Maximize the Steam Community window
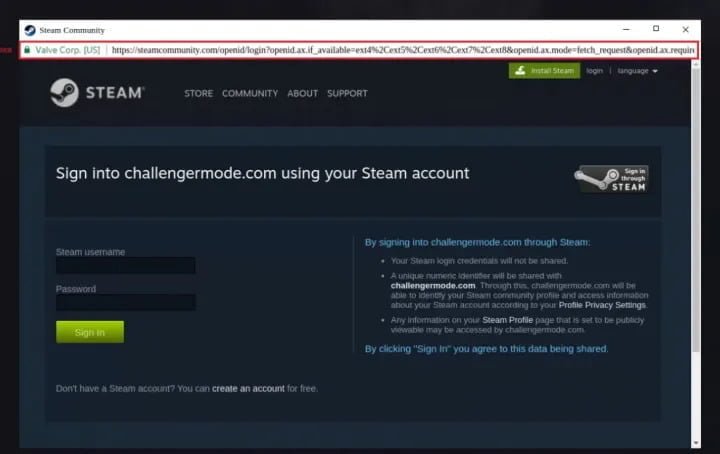 [656, 28]
